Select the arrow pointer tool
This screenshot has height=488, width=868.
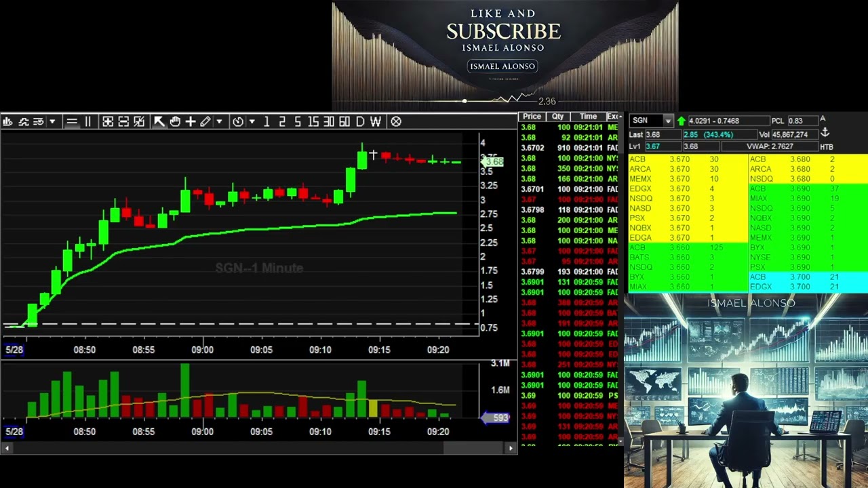tap(159, 121)
